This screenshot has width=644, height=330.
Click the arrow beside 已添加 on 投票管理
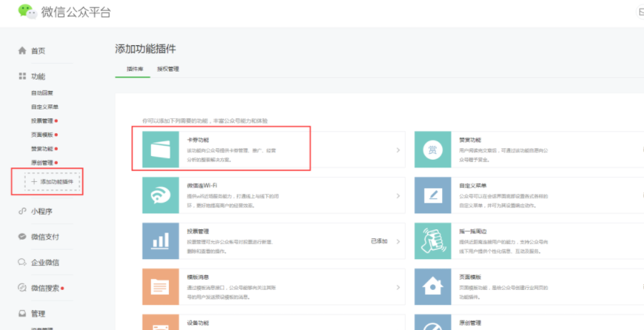click(398, 241)
